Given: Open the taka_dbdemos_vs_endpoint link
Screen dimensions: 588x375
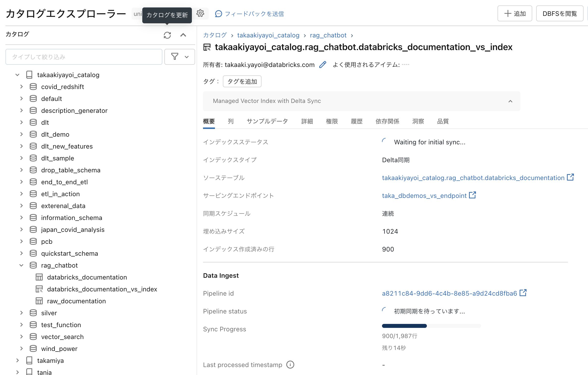Looking at the screenshot, I should point(424,196).
